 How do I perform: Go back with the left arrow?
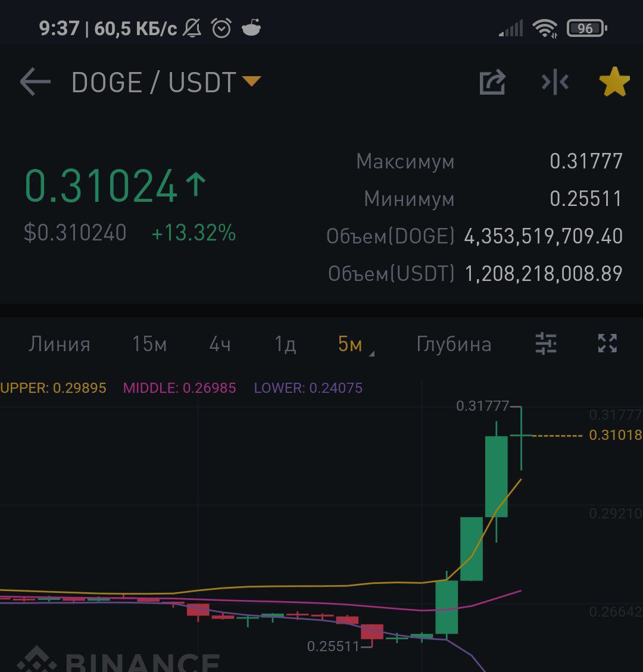(35, 82)
